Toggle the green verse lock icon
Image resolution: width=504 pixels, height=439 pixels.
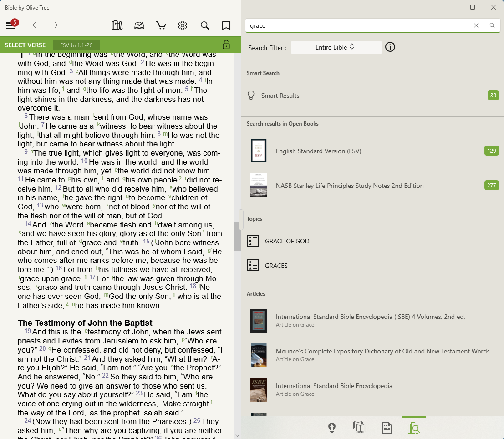pyautogui.click(x=226, y=45)
